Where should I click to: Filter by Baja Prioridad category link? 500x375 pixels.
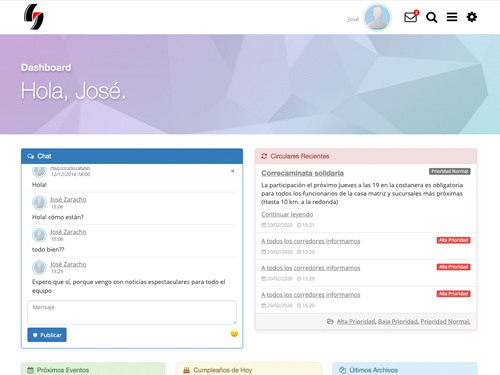tap(398, 321)
